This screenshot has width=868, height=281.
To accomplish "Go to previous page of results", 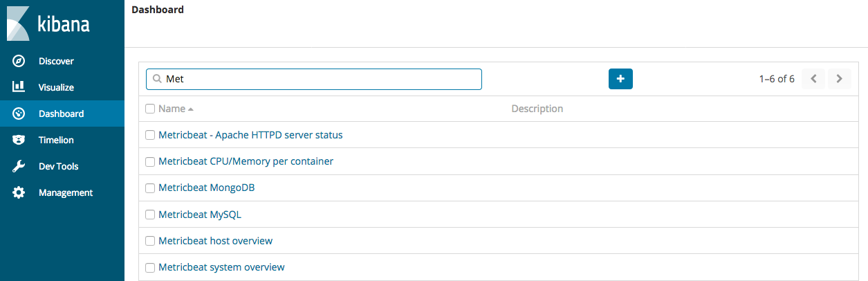I will pos(813,79).
